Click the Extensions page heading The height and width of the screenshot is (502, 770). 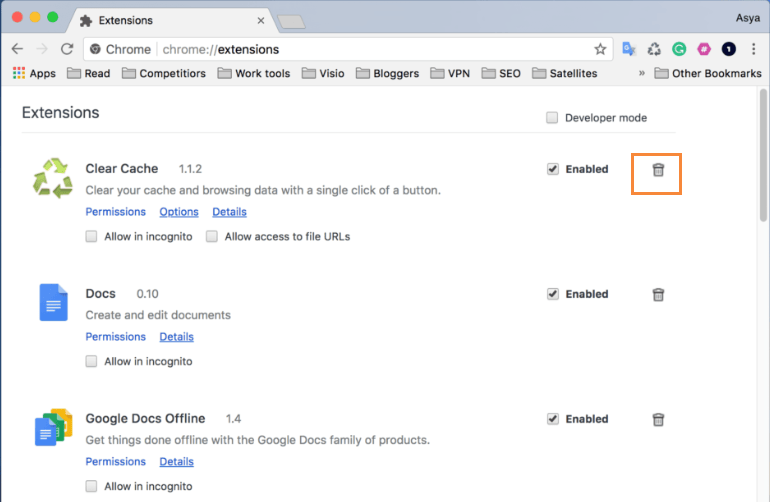pos(60,112)
